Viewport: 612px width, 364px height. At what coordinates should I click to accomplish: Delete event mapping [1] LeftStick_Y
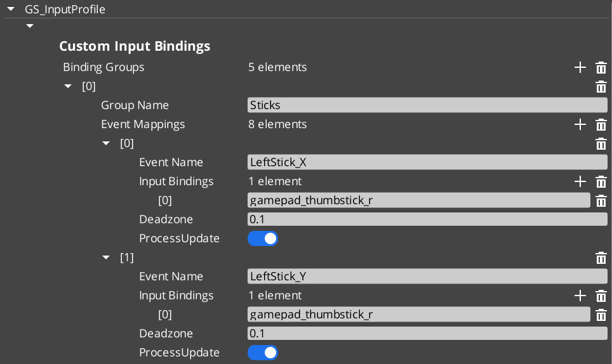click(601, 258)
